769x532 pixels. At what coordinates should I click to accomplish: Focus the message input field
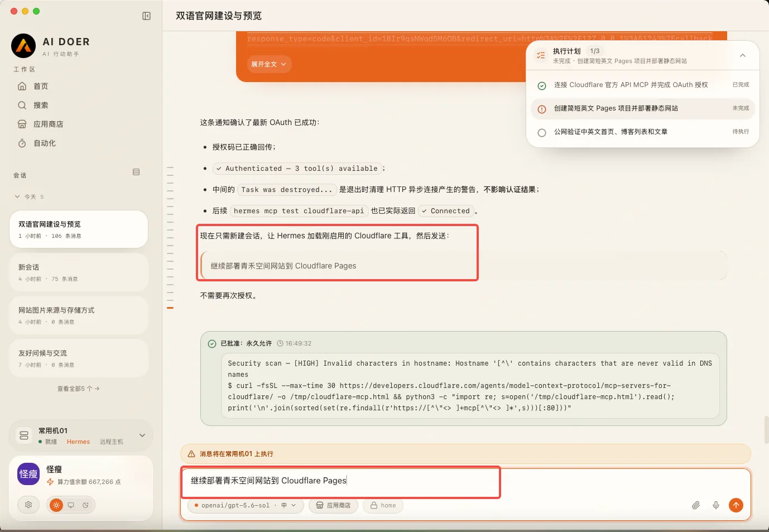[x=465, y=481]
